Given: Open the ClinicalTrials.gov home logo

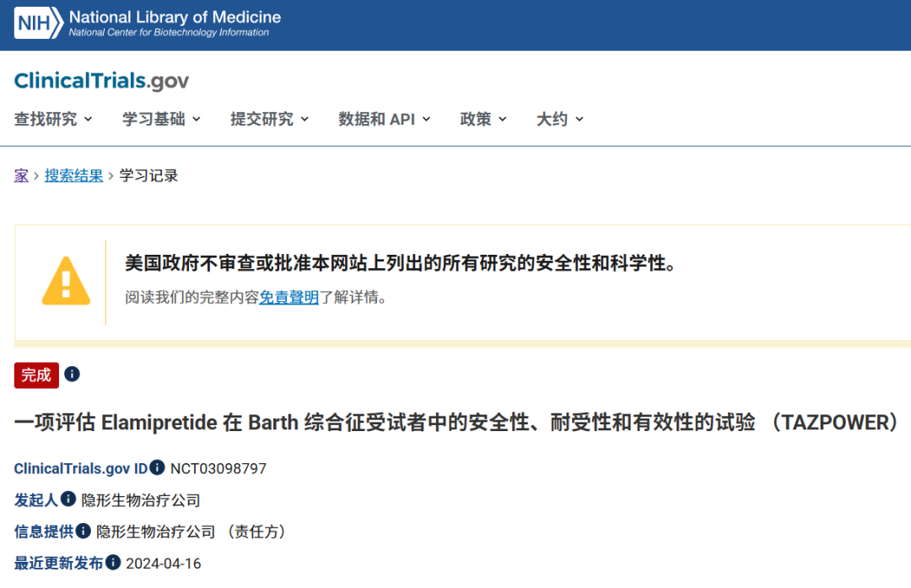Looking at the screenshot, I should pyautogui.click(x=102, y=81).
